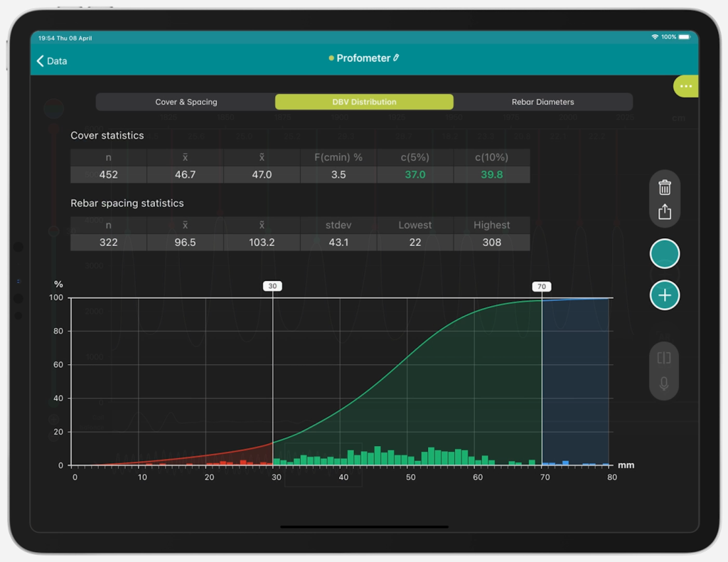Click the Lowest spacing value 22
Viewport: 728px width, 562px height.
click(x=415, y=243)
